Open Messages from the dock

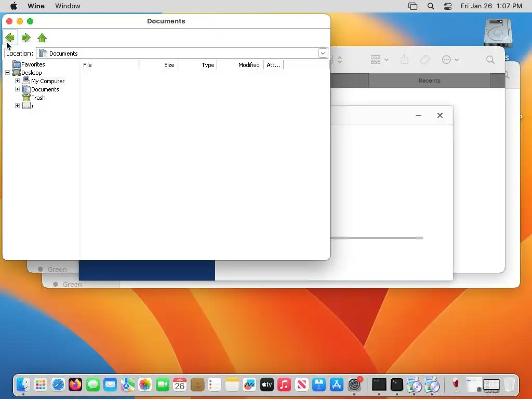coord(92,385)
